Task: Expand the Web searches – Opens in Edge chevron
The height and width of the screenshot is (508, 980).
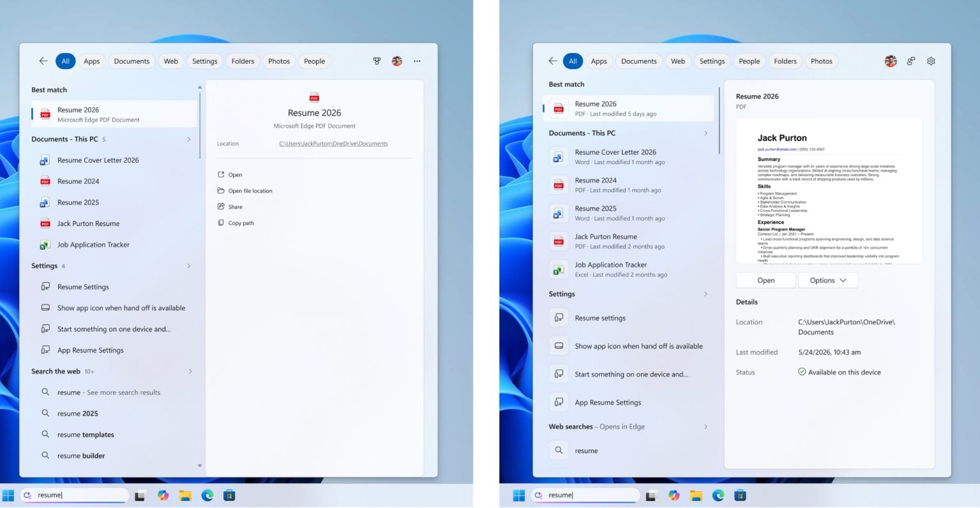Action: pos(705,427)
